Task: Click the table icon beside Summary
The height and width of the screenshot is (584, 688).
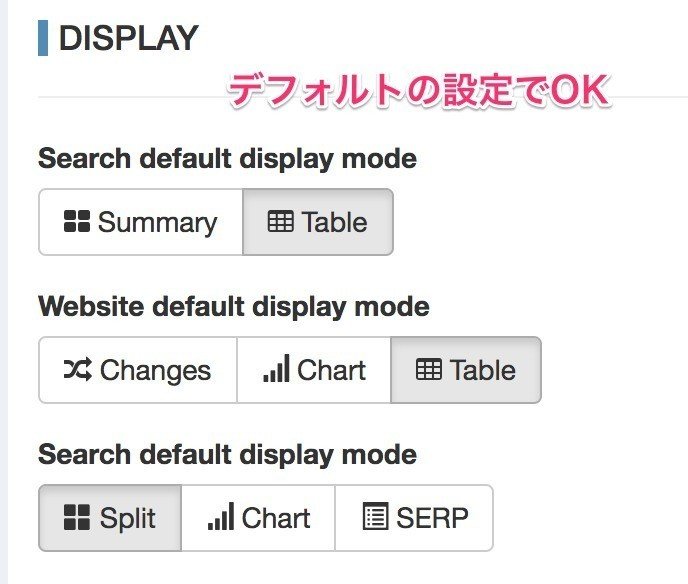Action: click(x=281, y=222)
